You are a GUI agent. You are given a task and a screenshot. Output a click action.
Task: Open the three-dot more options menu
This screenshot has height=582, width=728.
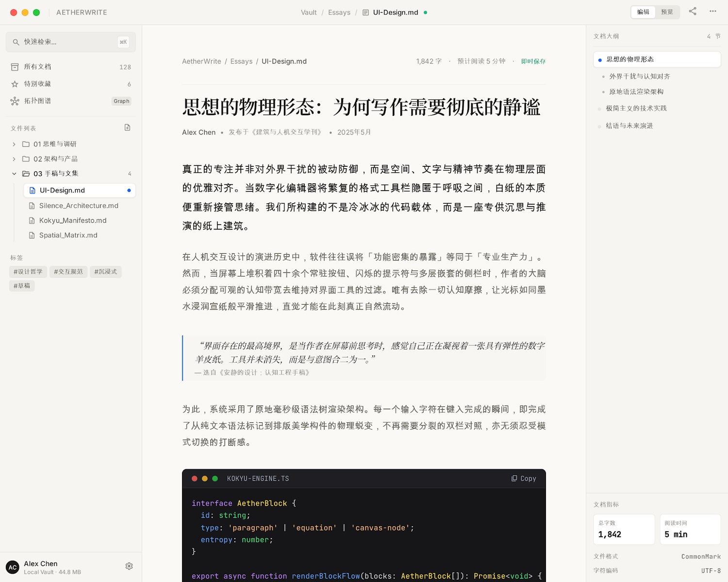click(x=712, y=11)
